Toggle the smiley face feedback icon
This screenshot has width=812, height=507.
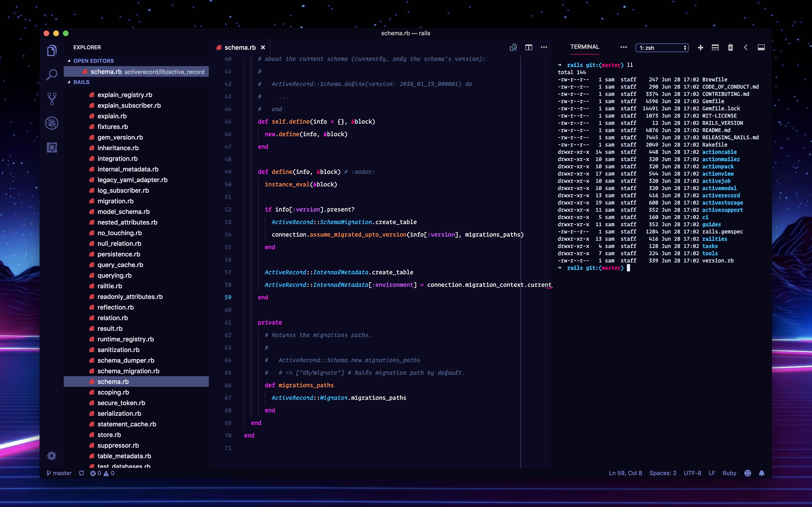click(748, 473)
